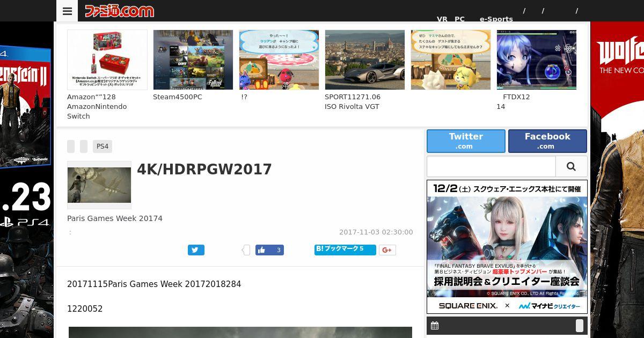Click the search magnifier button
Image resolution: width=644 pixels, height=338 pixels.
(x=571, y=166)
